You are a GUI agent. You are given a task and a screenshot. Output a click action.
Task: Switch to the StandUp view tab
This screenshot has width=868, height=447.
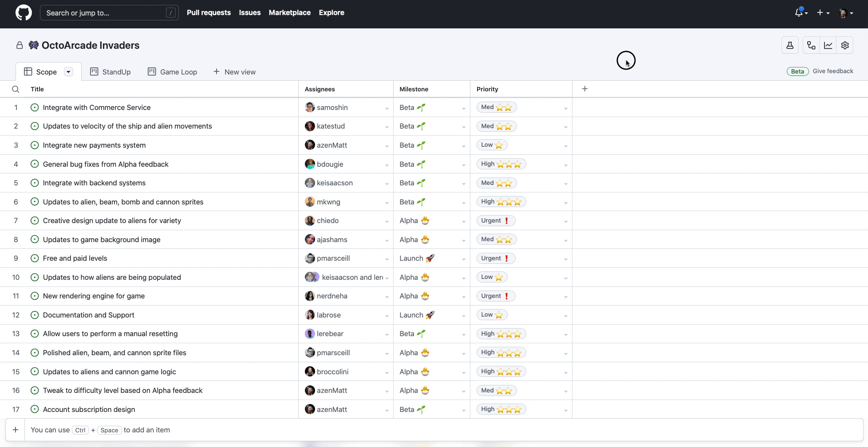tap(110, 72)
